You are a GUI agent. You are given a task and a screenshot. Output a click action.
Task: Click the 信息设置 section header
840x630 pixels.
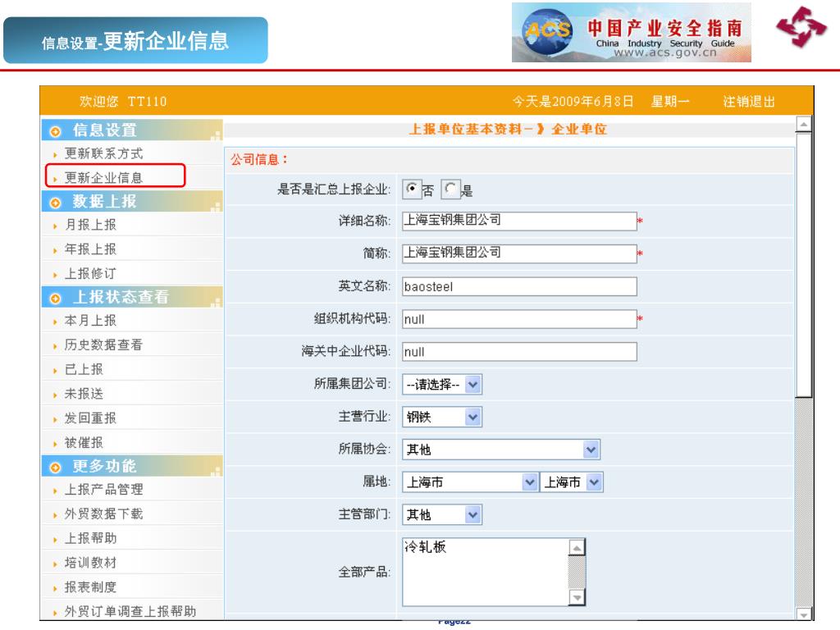132,130
